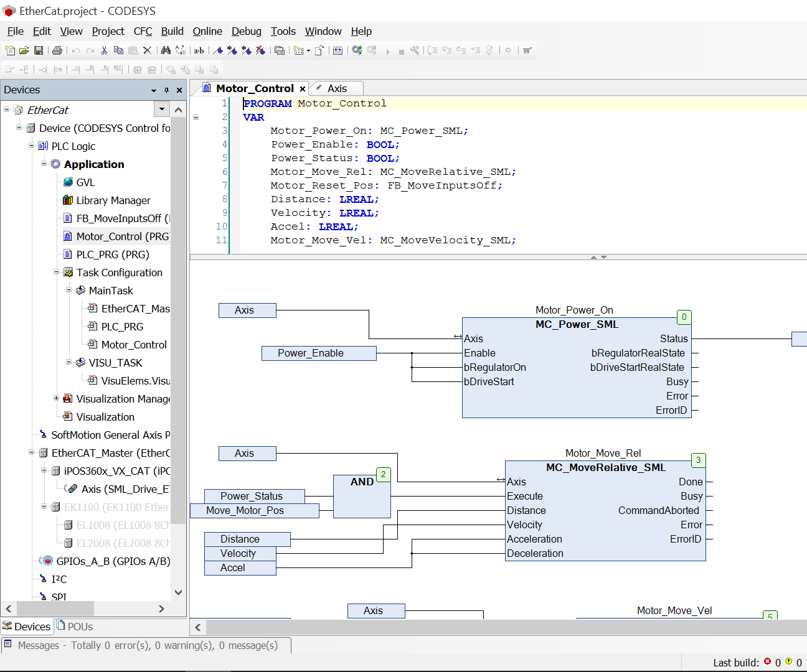Collapse the VAR declaration fold marker
Image resolution: width=807 pixels, height=672 pixels.
click(x=196, y=117)
